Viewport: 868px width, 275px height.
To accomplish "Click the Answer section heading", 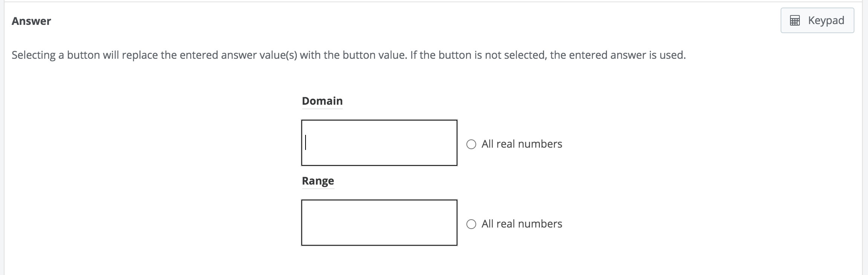I will tap(31, 21).
